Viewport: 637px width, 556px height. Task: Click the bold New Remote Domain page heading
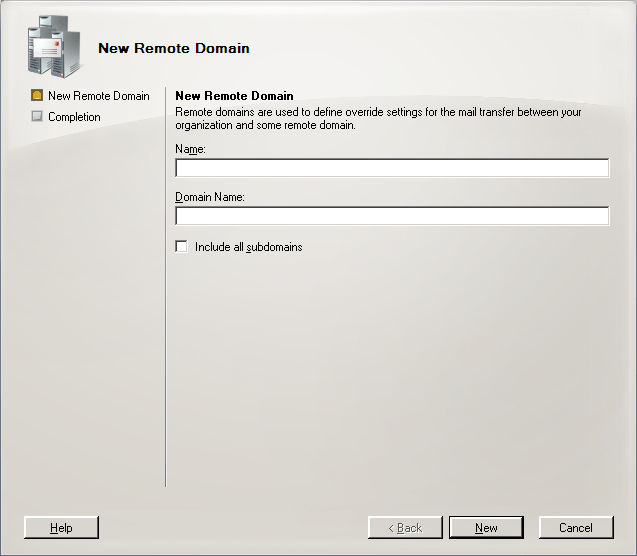pos(234,96)
